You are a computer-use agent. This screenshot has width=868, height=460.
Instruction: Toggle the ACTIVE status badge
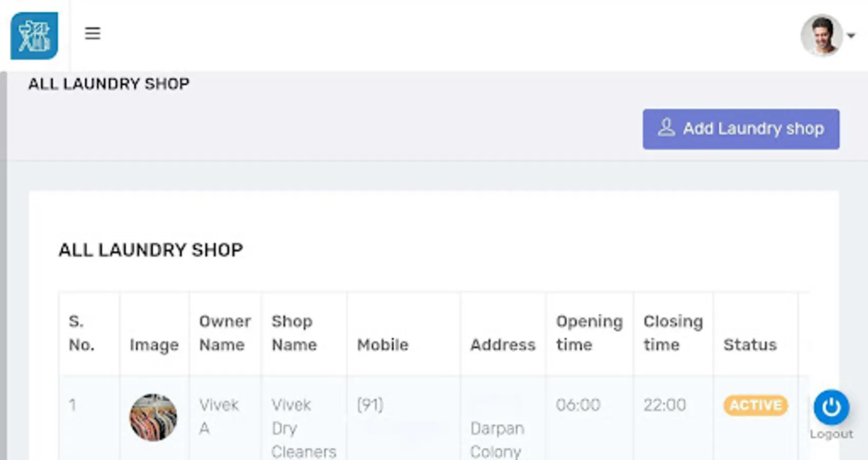(x=756, y=405)
